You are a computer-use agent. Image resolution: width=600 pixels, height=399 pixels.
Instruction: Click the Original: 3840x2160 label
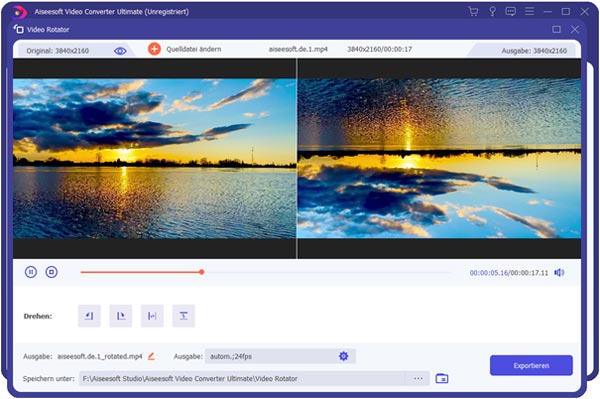(57, 50)
